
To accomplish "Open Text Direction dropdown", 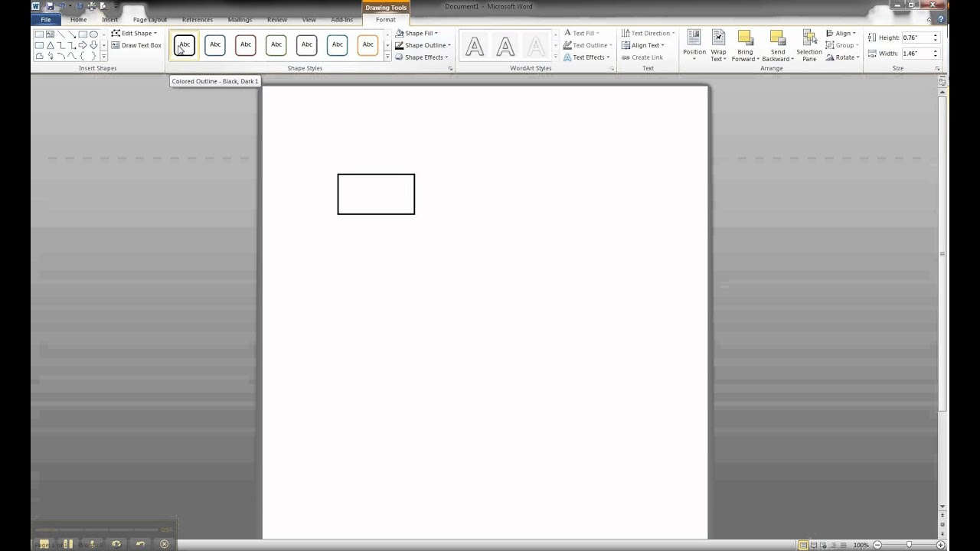I will (x=648, y=34).
